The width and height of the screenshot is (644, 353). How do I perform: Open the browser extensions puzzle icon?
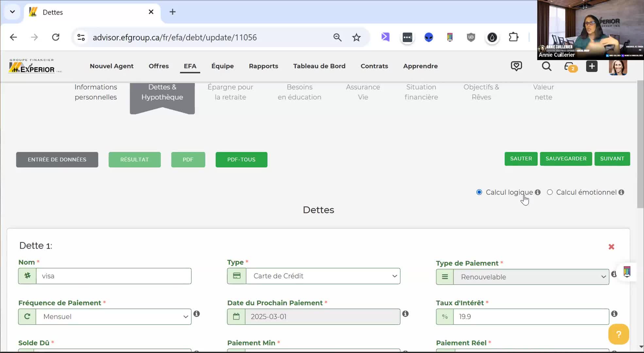tap(514, 37)
